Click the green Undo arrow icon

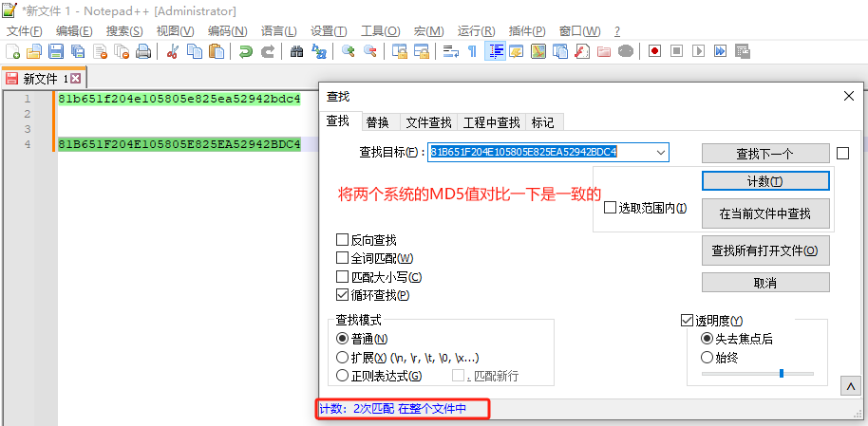pyautogui.click(x=246, y=51)
